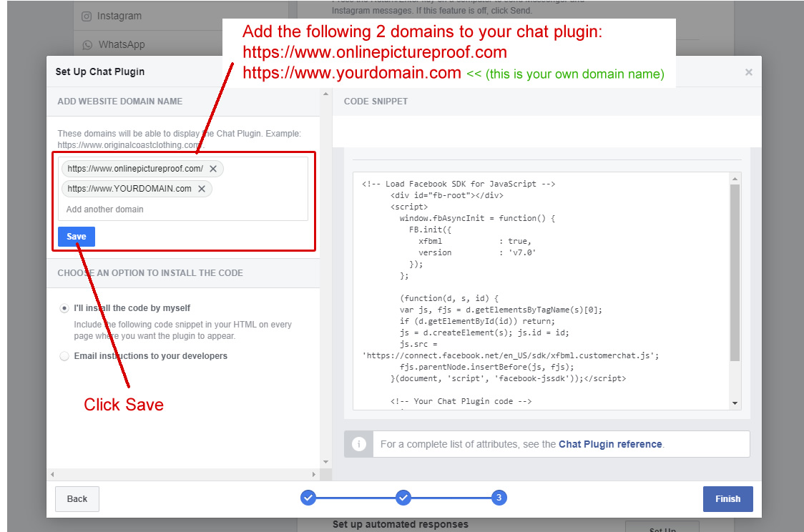
Task: Click the second completed step checkmark
Action: [403, 497]
